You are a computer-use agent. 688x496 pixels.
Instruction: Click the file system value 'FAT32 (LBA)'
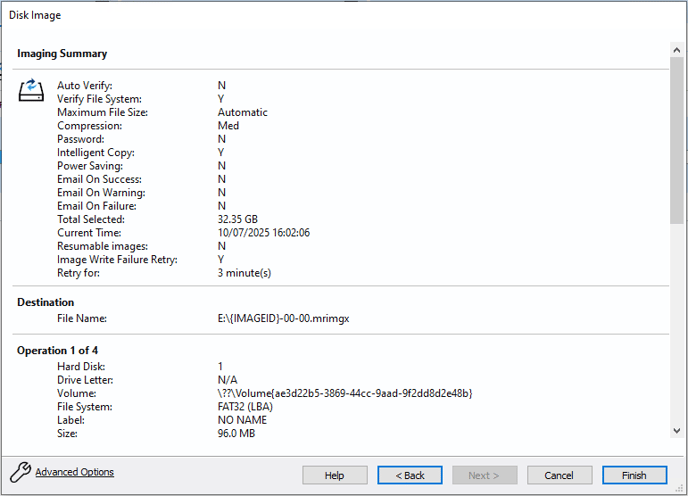coord(245,407)
